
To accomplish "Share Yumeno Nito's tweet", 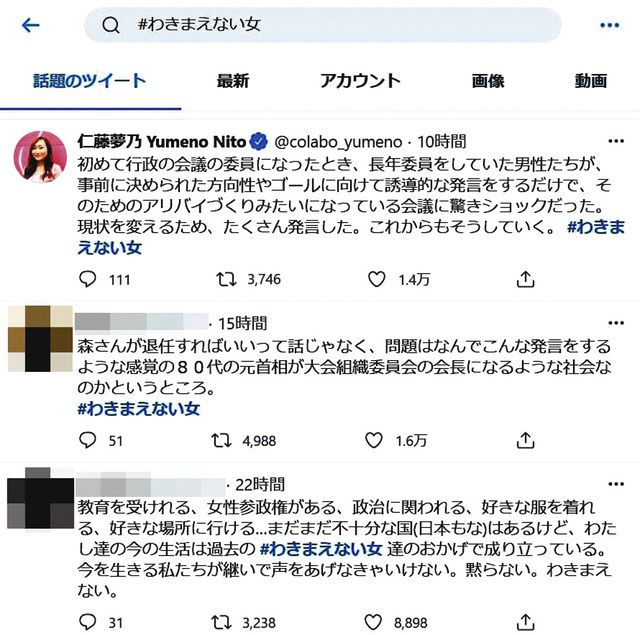I will (525, 279).
